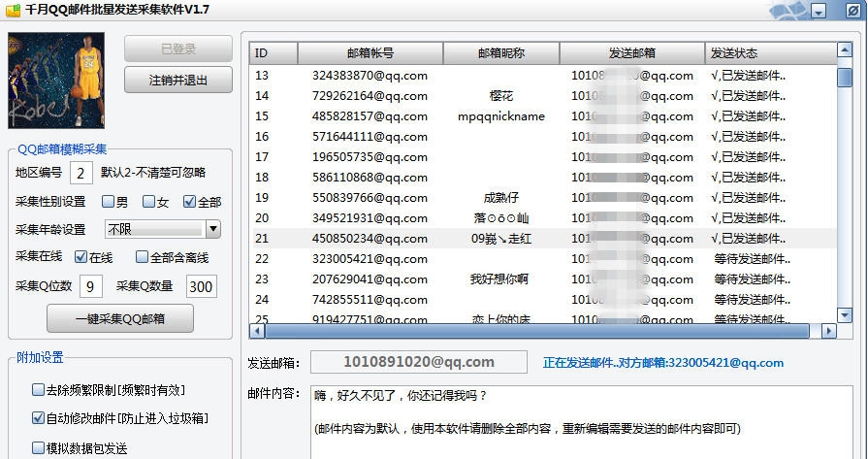Enable 全部含离线 checkbox
868x459 pixels.
coord(143,256)
